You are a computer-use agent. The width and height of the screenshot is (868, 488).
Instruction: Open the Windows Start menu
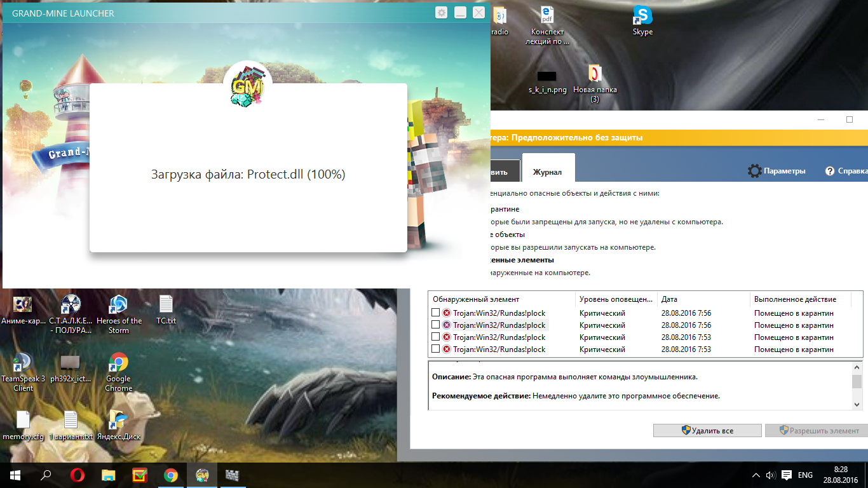pyautogui.click(x=15, y=475)
